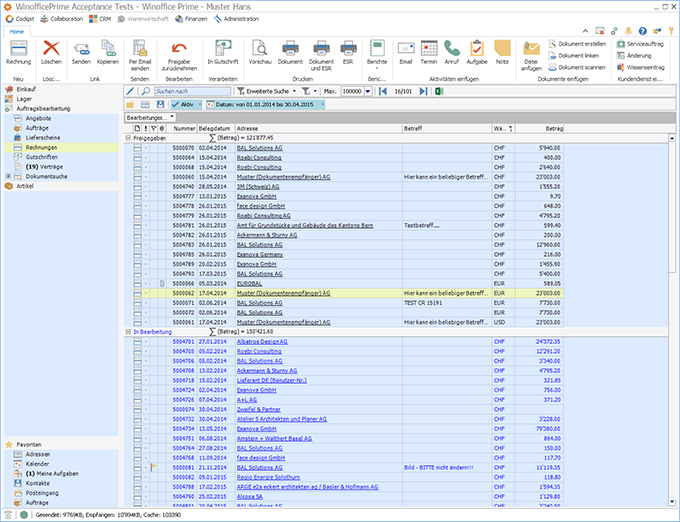Print Dokument und ESR
The image size is (680, 522).
(x=321, y=55)
